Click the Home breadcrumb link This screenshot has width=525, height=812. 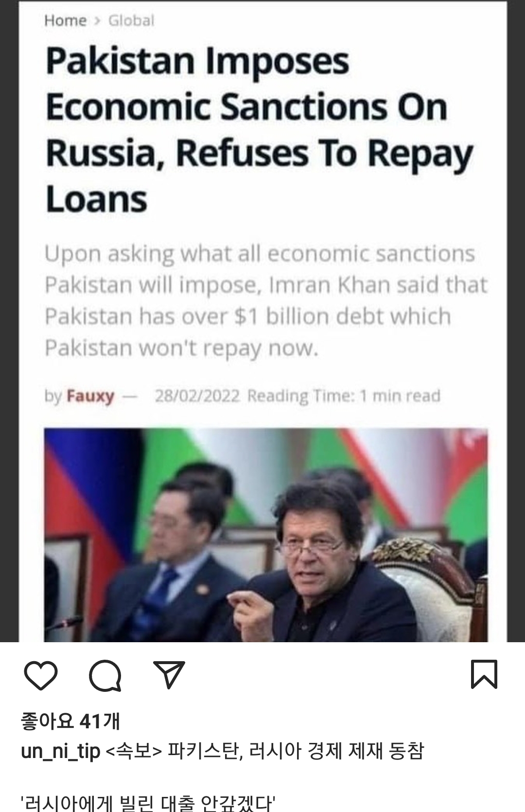pyautogui.click(x=65, y=20)
